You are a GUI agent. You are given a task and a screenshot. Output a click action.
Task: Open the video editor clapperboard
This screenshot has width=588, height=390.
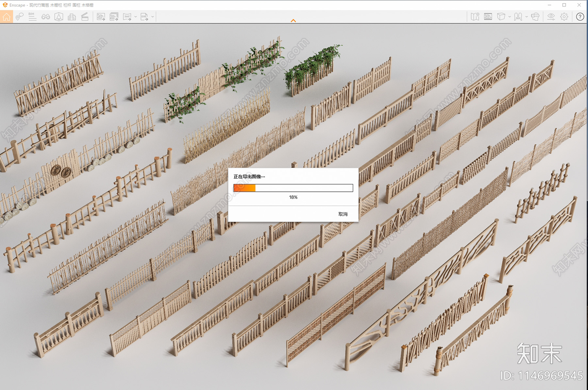[x=85, y=17]
